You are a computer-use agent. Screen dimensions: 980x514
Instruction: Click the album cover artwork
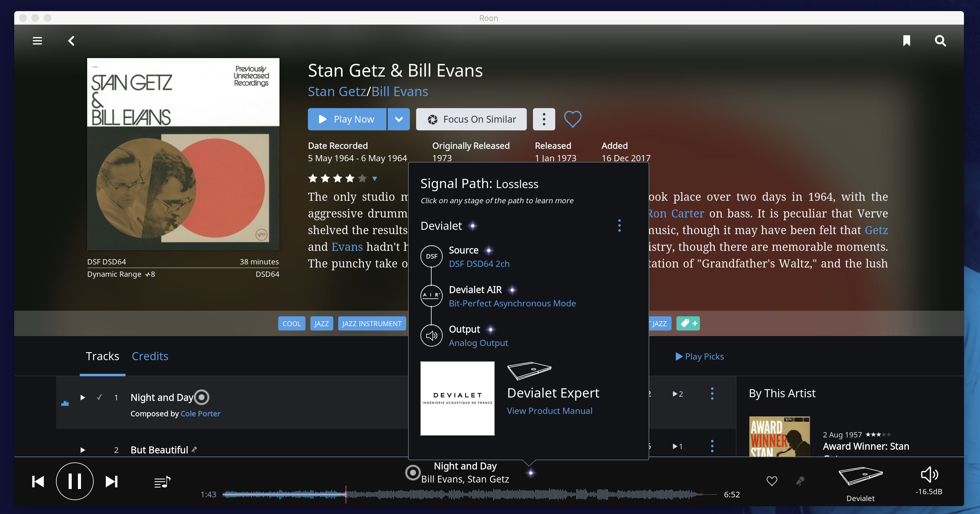tap(183, 154)
